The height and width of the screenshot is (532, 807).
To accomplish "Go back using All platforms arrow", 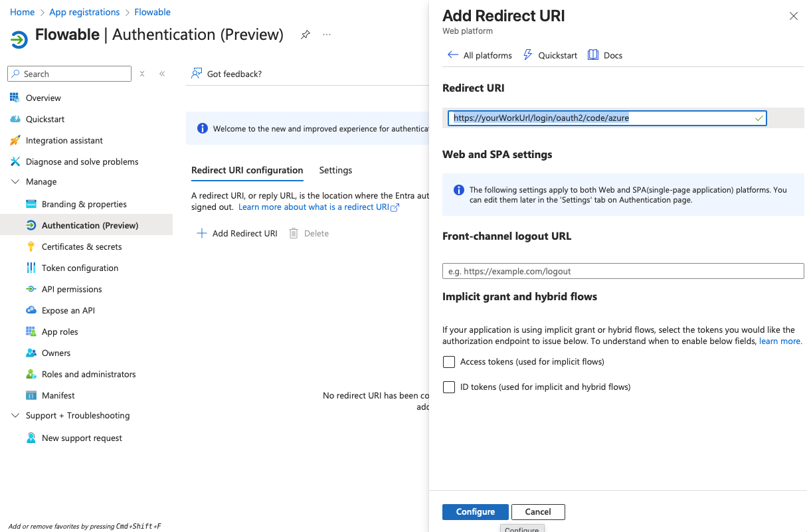I will 453,55.
